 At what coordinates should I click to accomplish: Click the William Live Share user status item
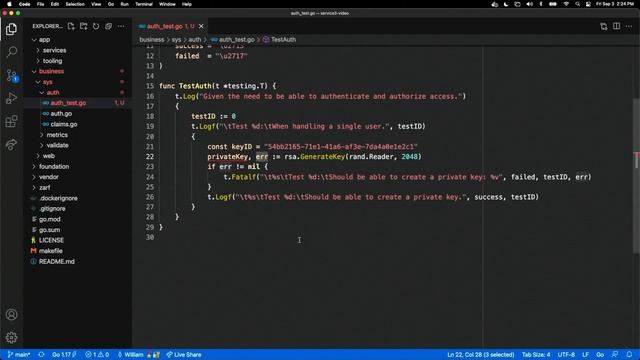(138, 355)
